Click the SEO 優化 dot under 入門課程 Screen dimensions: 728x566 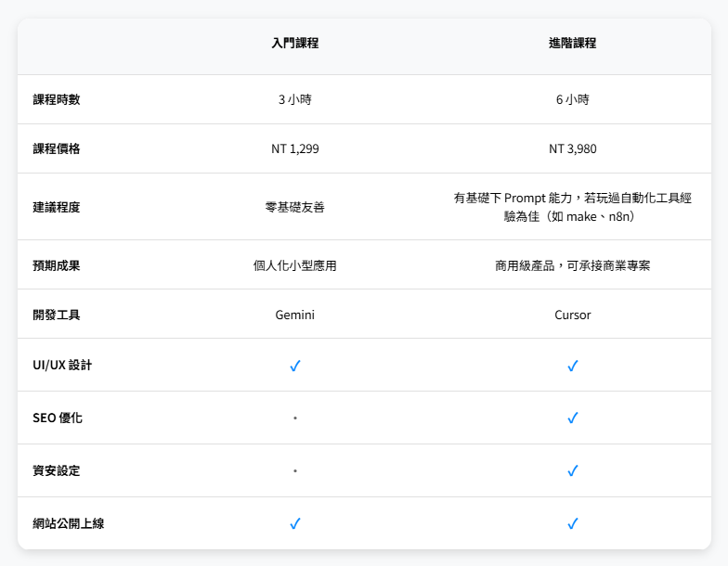(295, 418)
